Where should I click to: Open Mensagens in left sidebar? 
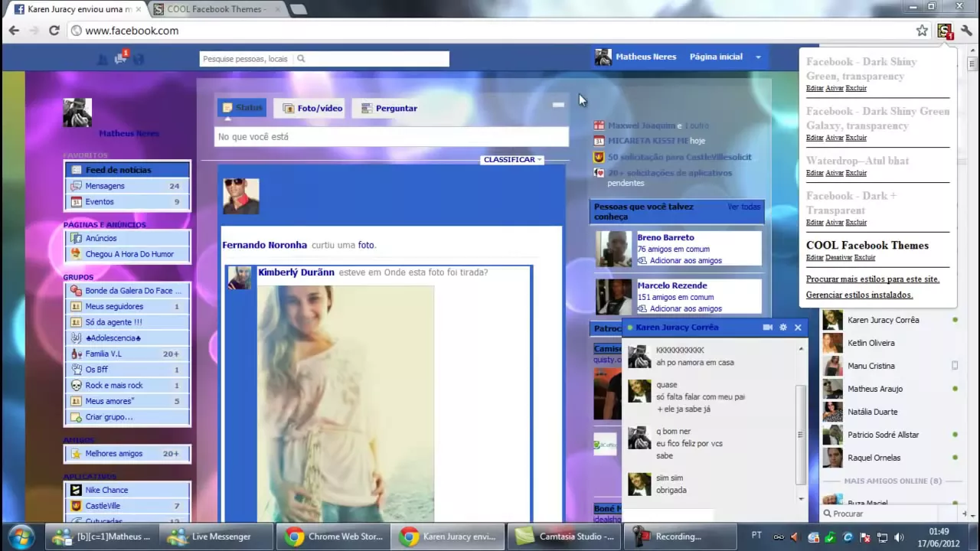[127, 186]
